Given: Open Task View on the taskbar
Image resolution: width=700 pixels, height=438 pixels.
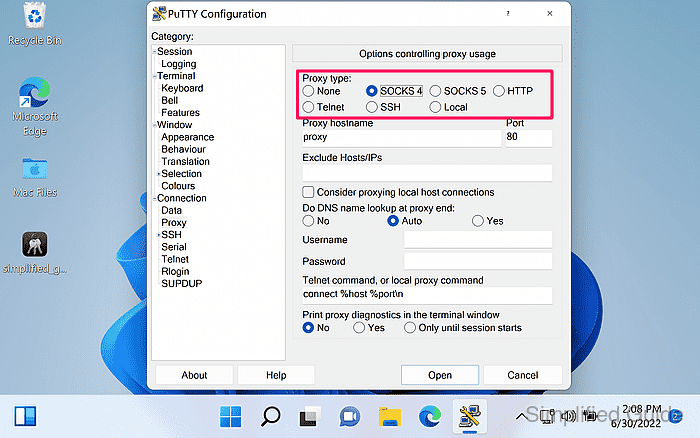Looking at the screenshot, I should point(310,417).
